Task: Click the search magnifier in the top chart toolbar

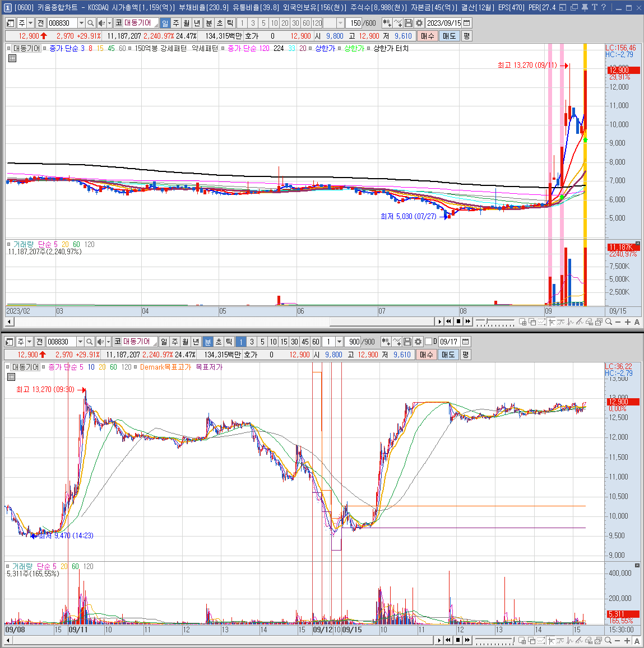Action: pos(91,23)
